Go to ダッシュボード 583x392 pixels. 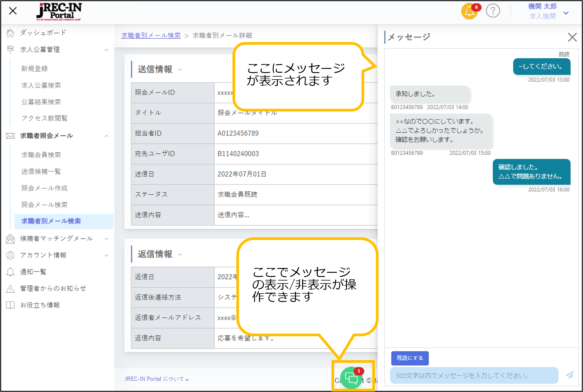click(x=43, y=33)
